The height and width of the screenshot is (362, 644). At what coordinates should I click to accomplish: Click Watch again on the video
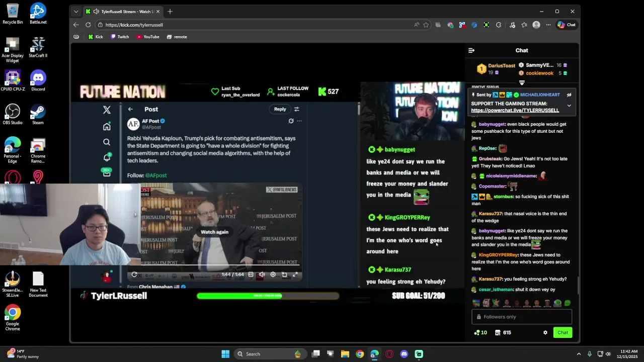(x=214, y=232)
